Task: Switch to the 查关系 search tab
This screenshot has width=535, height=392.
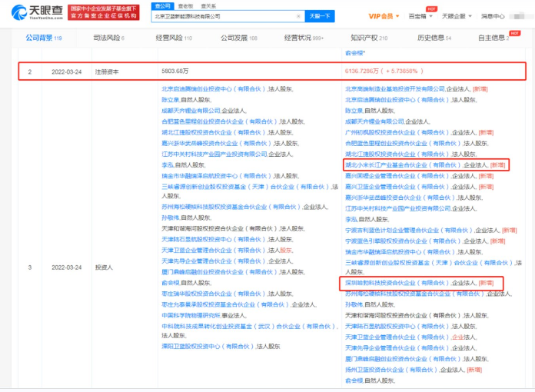Action: pos(208,5)
